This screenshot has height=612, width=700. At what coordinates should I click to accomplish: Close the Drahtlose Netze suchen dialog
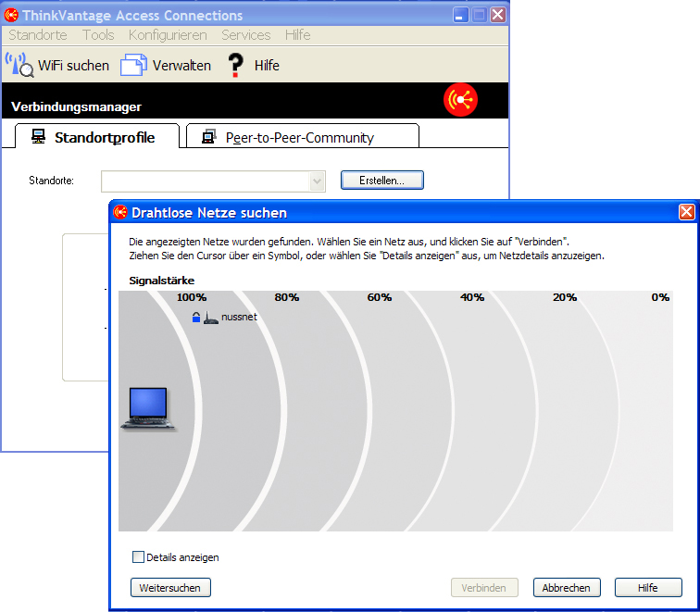point(687,212)
